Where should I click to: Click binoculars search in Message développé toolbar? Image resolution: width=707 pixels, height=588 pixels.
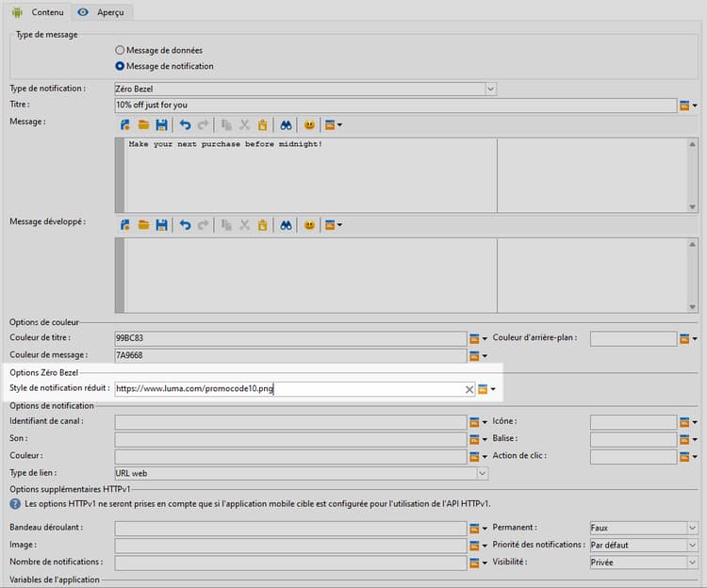click(286, 225)
